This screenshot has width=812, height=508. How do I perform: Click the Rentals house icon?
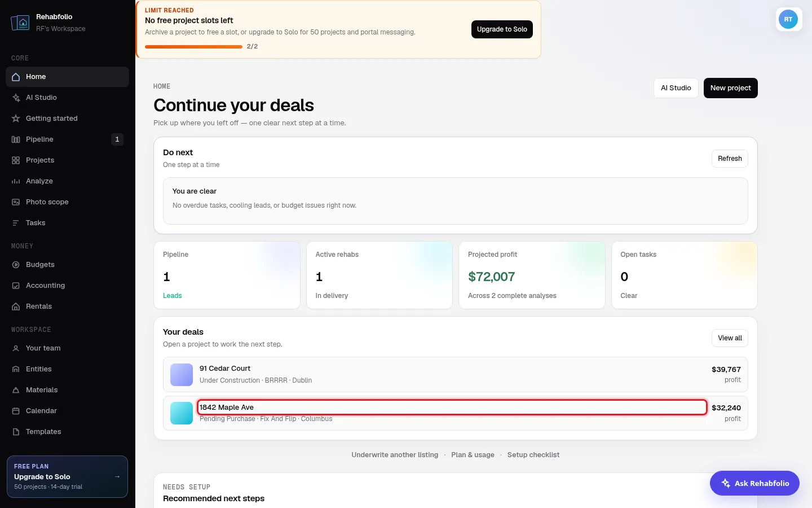click(16, 306)
